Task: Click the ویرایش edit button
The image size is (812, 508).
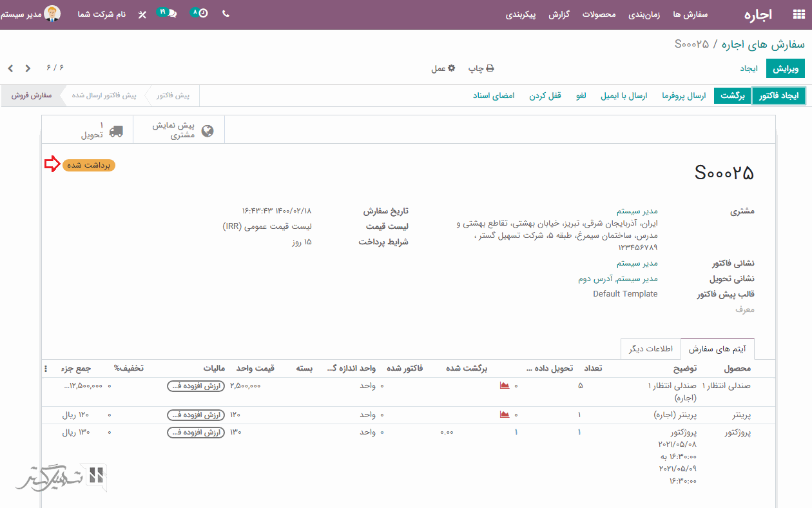Action: click(786, 68)
